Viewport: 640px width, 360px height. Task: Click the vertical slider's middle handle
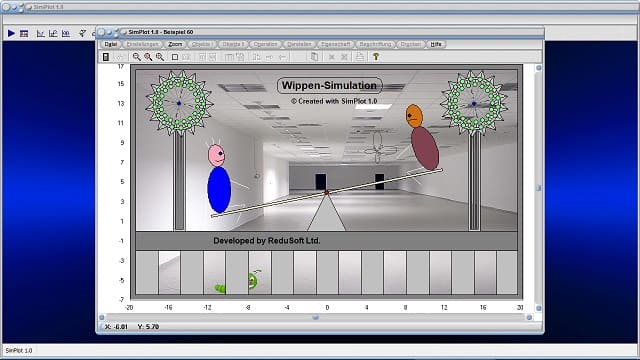pyautogui.click(x=538, y=188)
